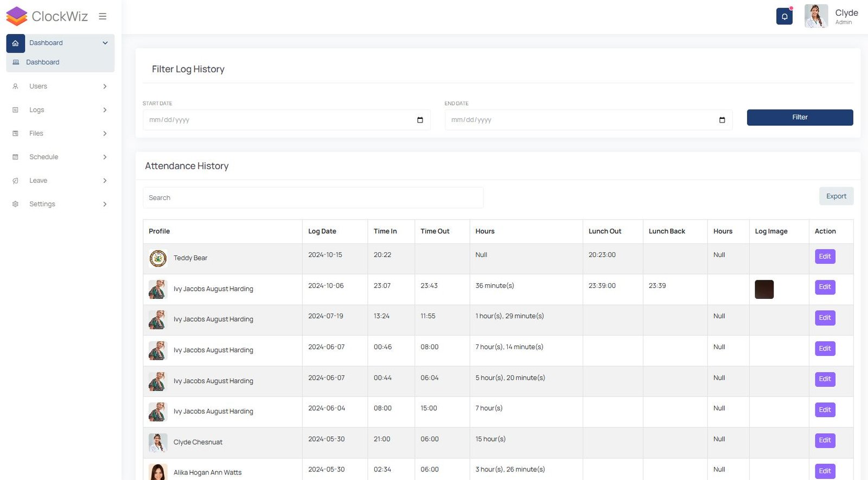Screen dimensions: 868x480
Task: Click the Leave sidebar icon
Action: tap(15, 181)
